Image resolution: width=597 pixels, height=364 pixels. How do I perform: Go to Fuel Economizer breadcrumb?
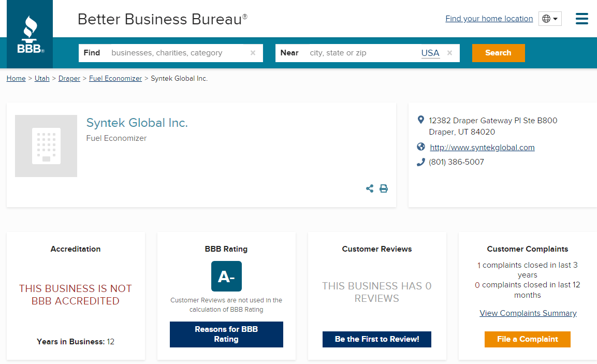(x=115, y=78)
